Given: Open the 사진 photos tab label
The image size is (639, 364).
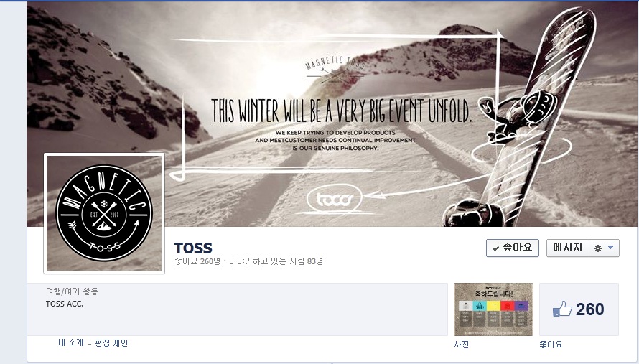Looking at the screenshot, I should point(462,345).
